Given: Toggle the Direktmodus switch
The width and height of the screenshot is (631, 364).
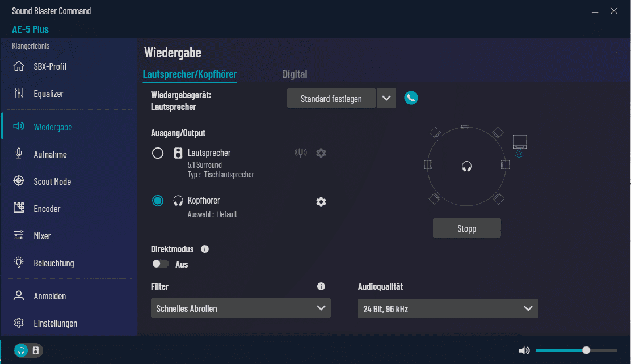Looking at the screenshot, I should pos(160,264).
